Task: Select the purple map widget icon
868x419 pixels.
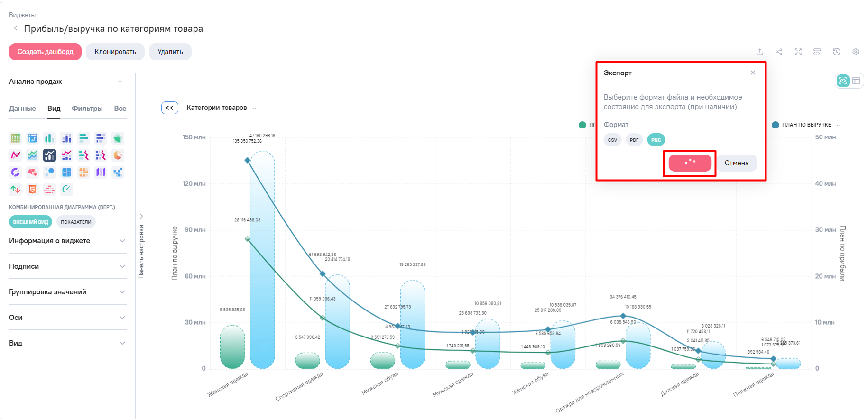Action: click(x=101, y=172)
